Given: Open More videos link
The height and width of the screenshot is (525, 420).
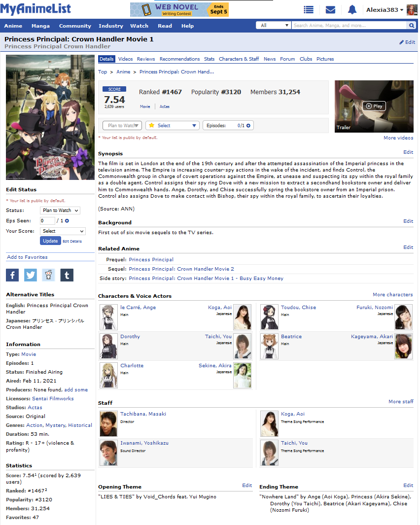Looking at the screenshot, I should (x=398, y=138).
